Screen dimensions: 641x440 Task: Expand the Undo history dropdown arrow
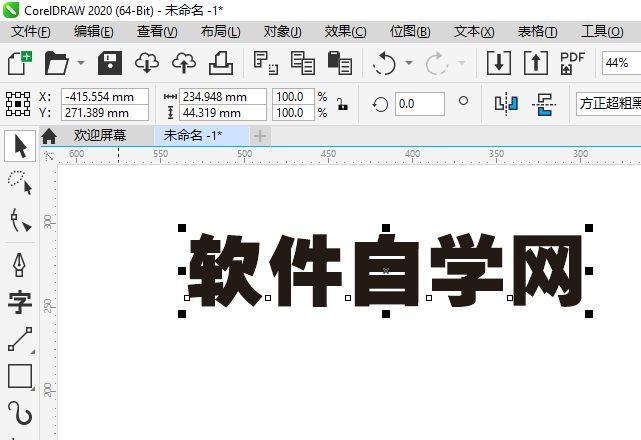tap(408, 64)
